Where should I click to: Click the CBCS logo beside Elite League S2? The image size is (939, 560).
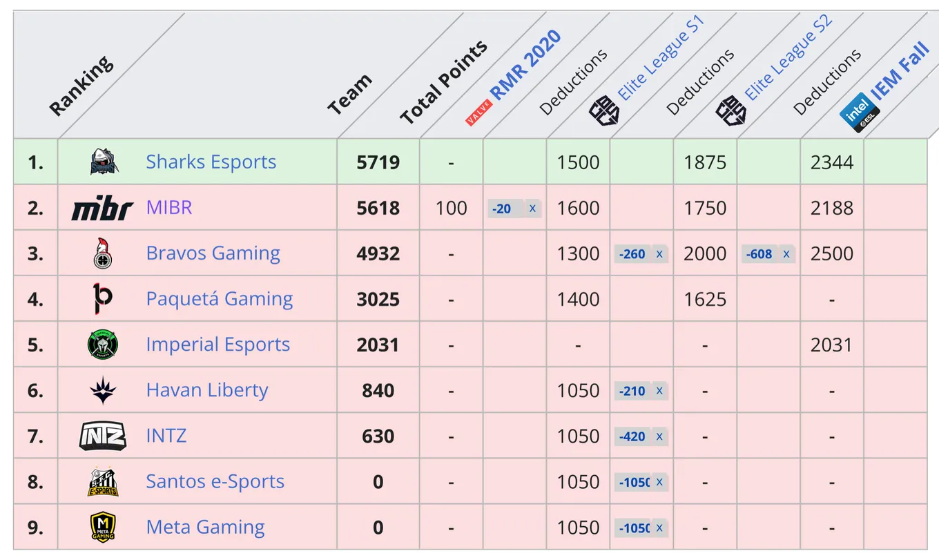[x=730, y=111]
